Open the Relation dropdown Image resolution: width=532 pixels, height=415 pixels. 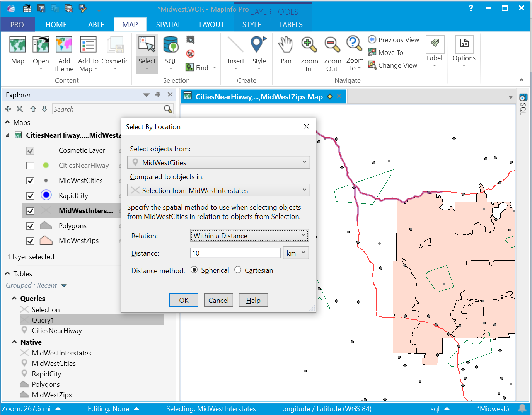coord(249,236)
